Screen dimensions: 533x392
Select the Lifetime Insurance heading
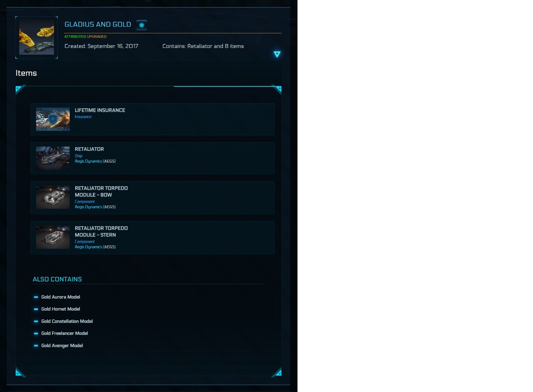[x=100, y=110]
